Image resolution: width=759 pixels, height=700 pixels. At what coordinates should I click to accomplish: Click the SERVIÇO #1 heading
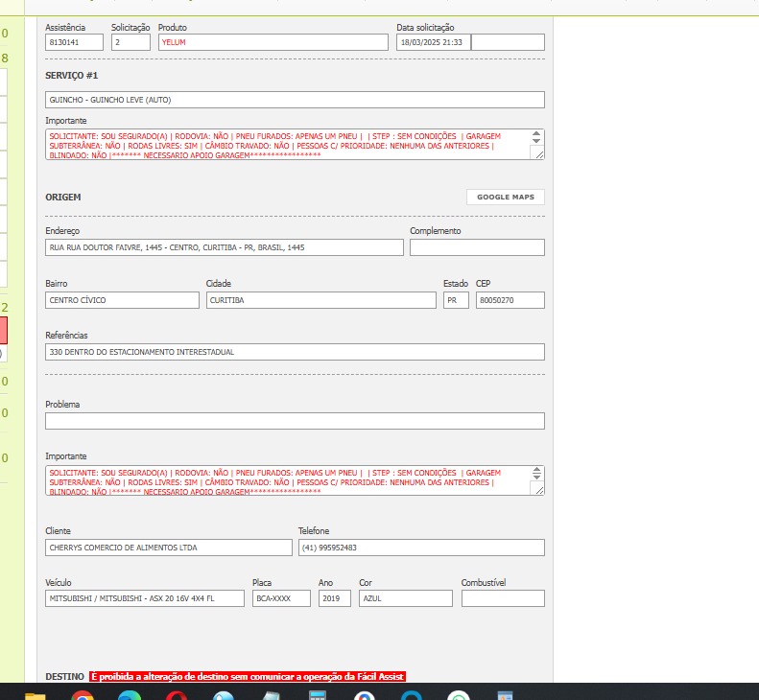tap(72, 76)
